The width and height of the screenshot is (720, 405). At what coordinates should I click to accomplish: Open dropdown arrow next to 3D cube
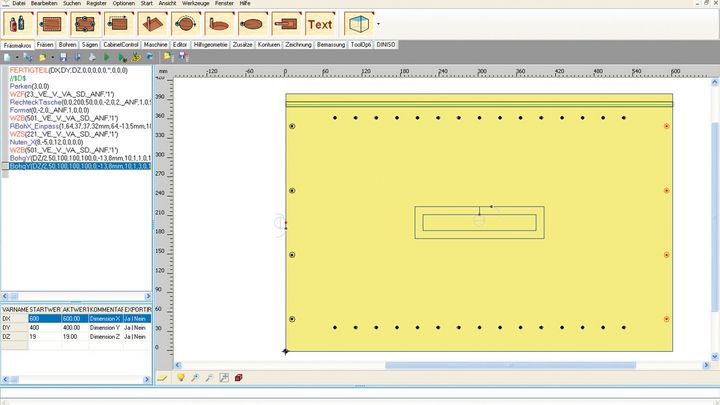pyautogui.click(x=378, y=23)
